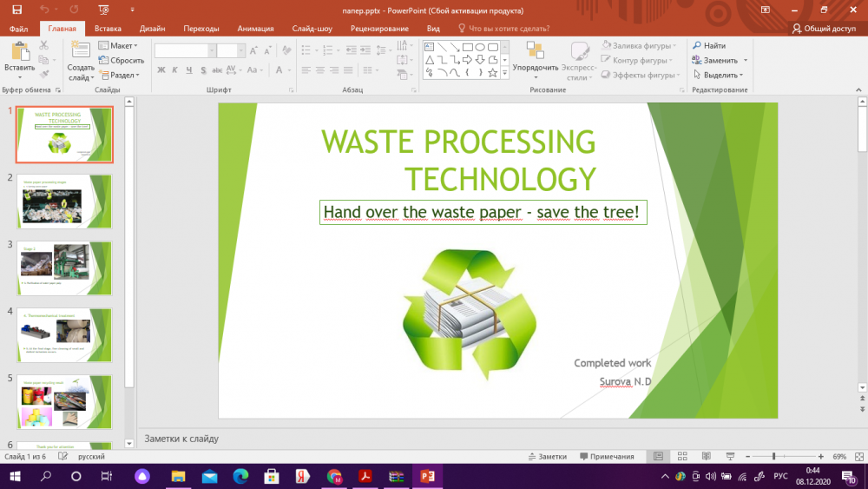Viewport: 868px width, 489px height.
Task: Click the zoom in plus button
Action: [x=821, y=456]
